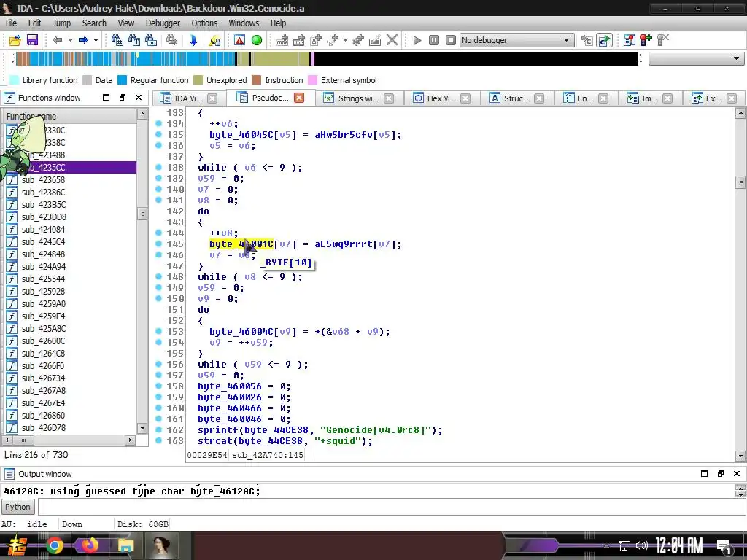Search for text binoculars icon
This screenshot has width=747, height=560.
click(x=134, y=40)
